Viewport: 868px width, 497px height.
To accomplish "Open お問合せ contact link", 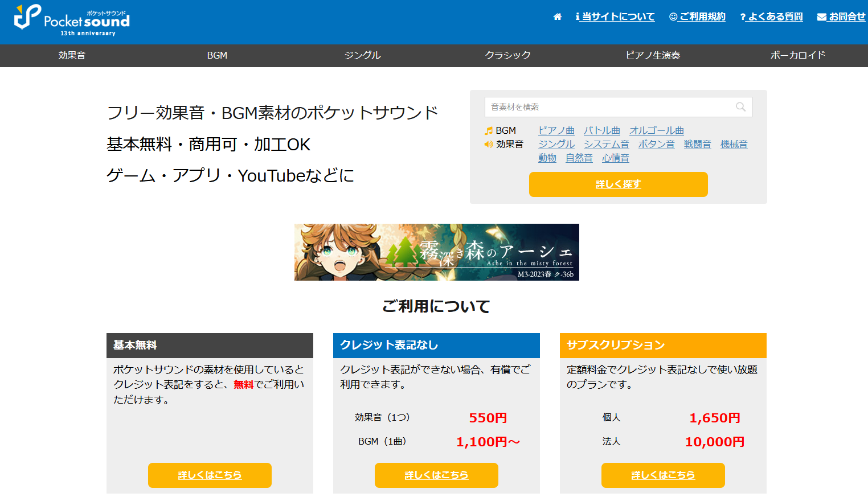I will click(841, 17).
